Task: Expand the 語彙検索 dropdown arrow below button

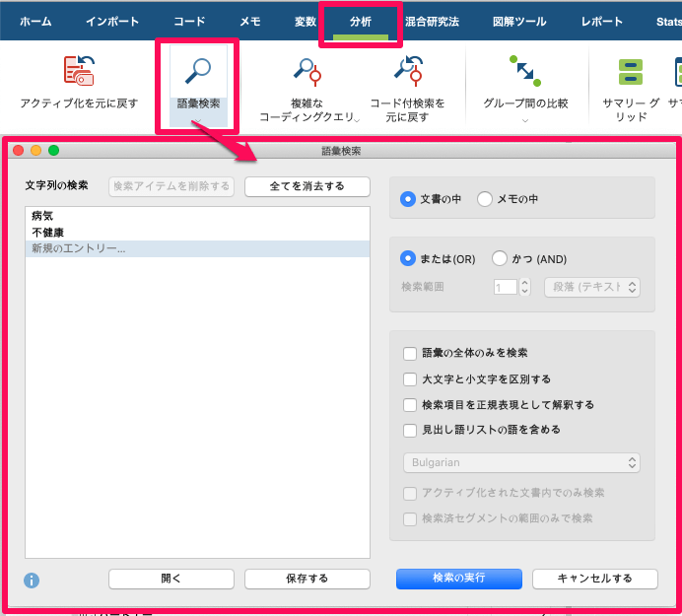Action: coord(198,121)
